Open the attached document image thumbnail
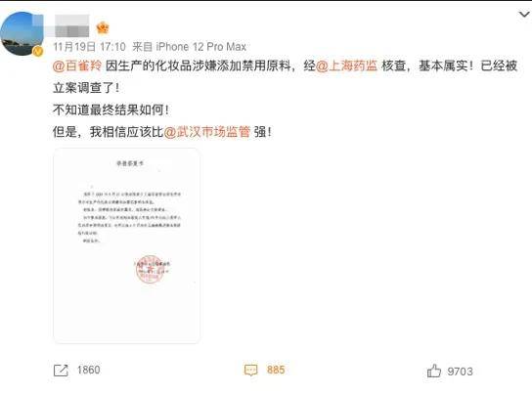 126,245
